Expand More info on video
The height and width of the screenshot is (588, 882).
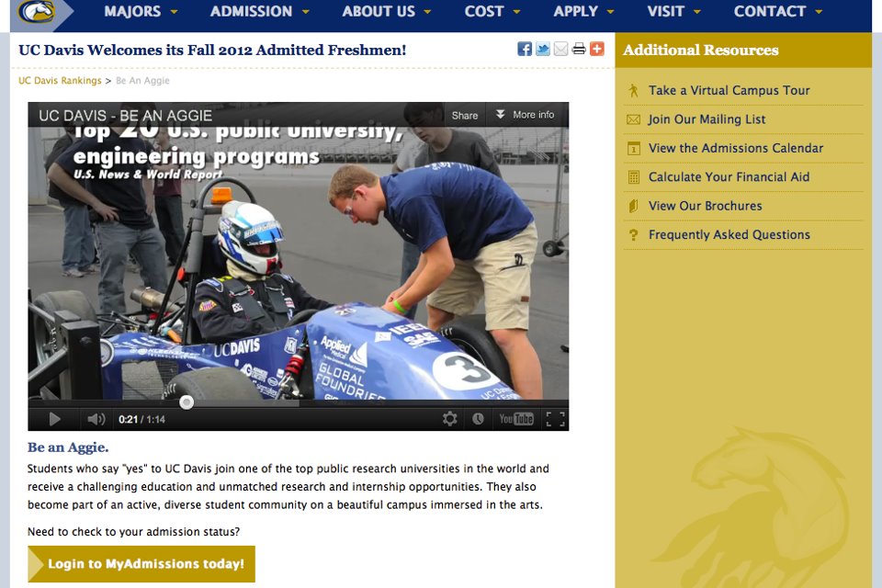[525, 115]
